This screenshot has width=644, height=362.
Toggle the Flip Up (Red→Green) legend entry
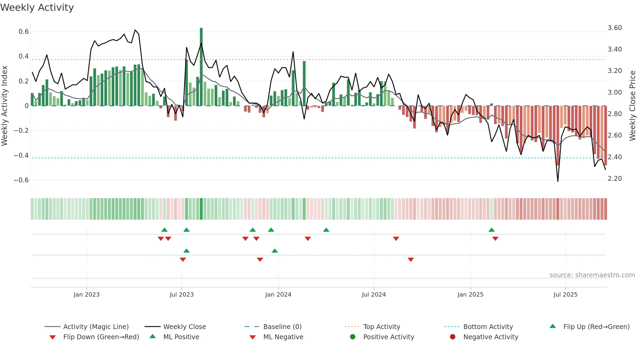tap(590, 327)
